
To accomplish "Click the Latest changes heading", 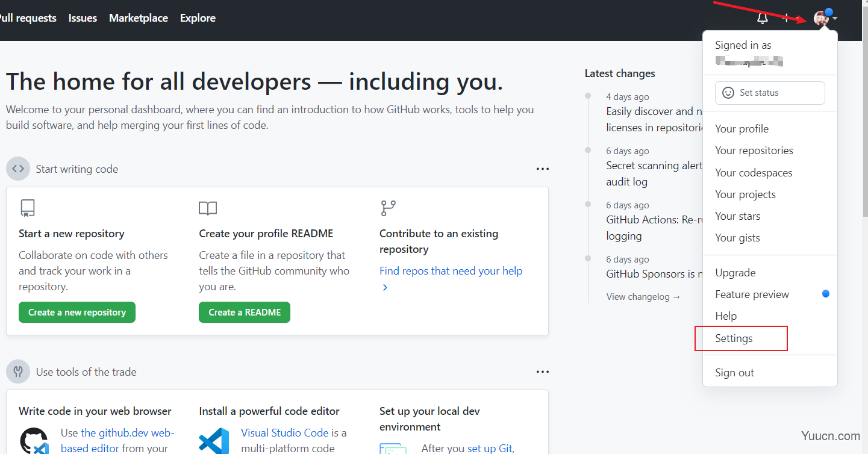I will (x=620, y=73).
